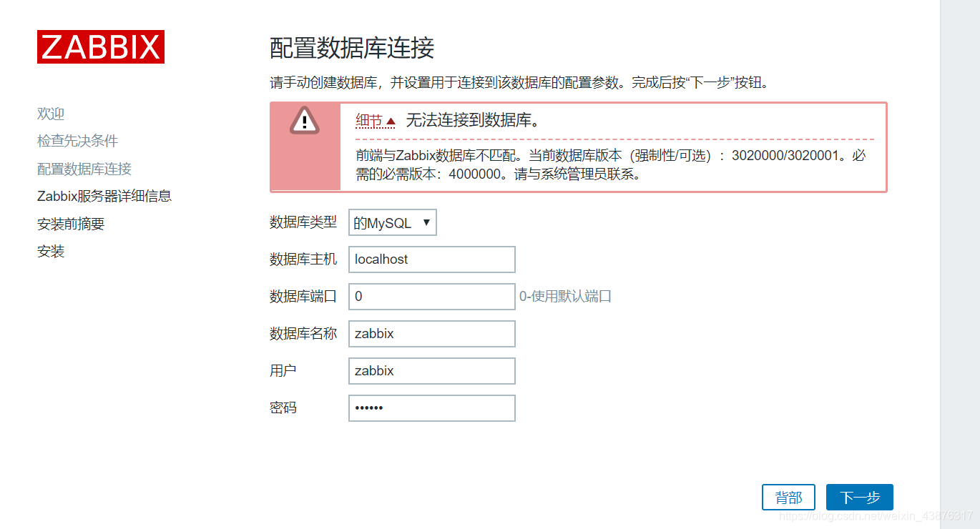Click the 密码 password field

tap(431, 408)
